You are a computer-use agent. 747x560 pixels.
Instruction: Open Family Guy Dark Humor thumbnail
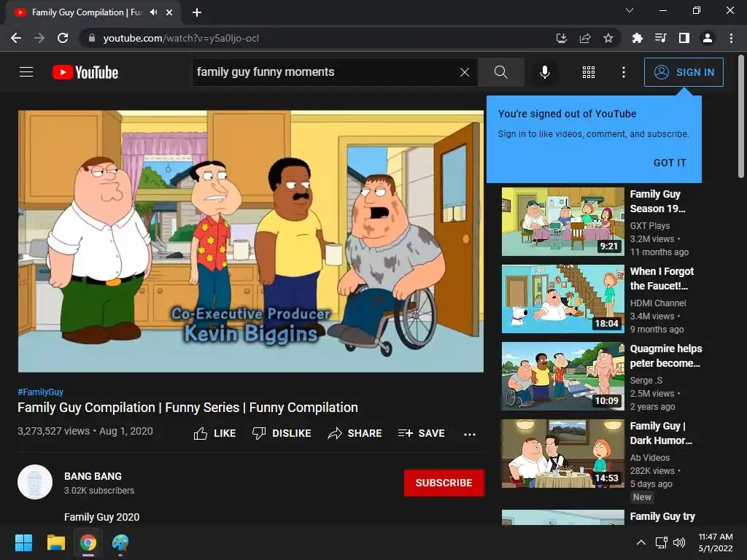(x=562, y=454)
